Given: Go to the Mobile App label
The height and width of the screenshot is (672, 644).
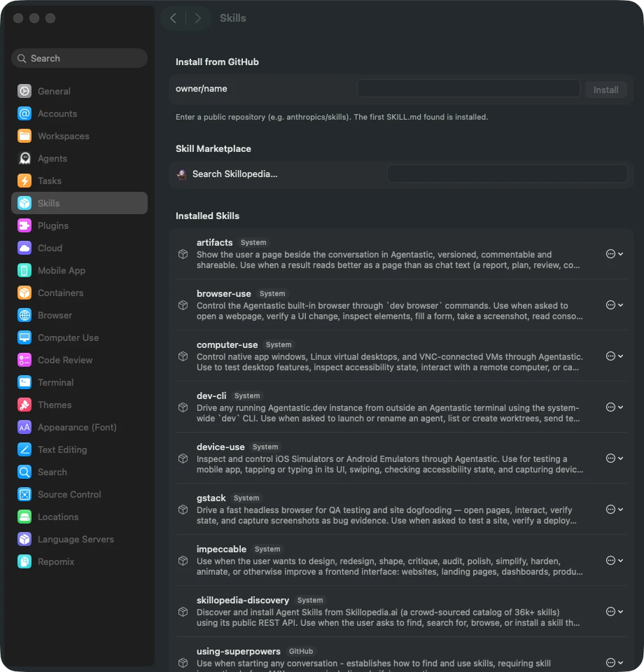Looking at the screenshot, I should 62,271.
